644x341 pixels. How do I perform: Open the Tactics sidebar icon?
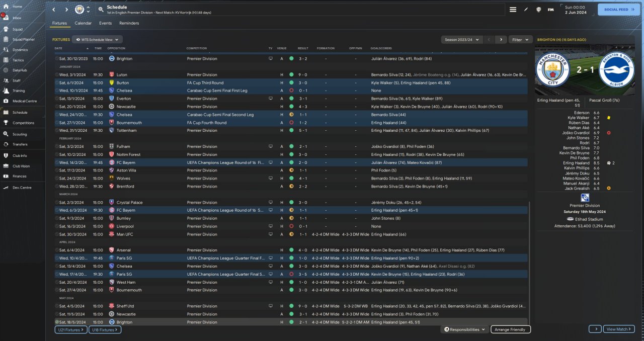pos(7,60)
